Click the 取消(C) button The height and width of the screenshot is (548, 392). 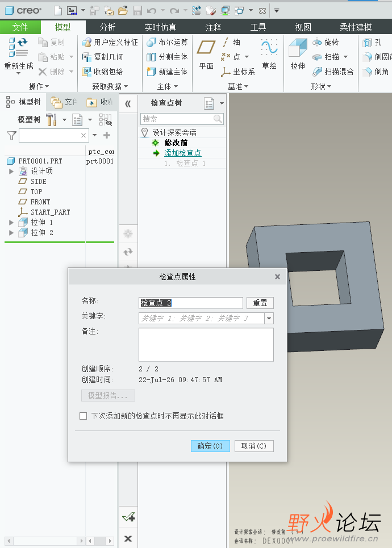click(x=254, y=446)
